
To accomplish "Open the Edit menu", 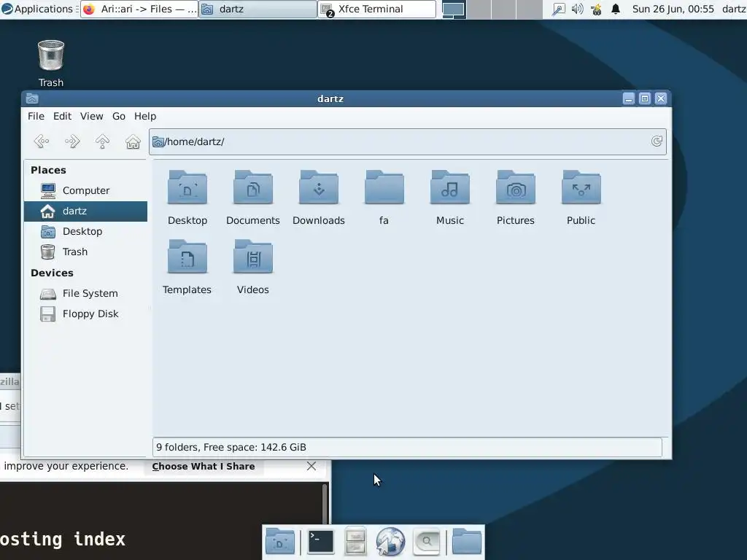I will click(63, 116).
